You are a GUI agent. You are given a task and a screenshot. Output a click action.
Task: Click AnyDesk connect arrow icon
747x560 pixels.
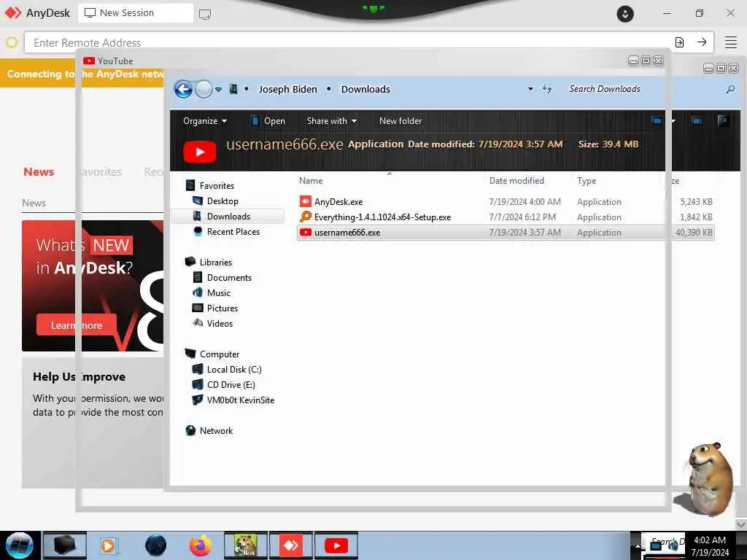coord(702,42)
